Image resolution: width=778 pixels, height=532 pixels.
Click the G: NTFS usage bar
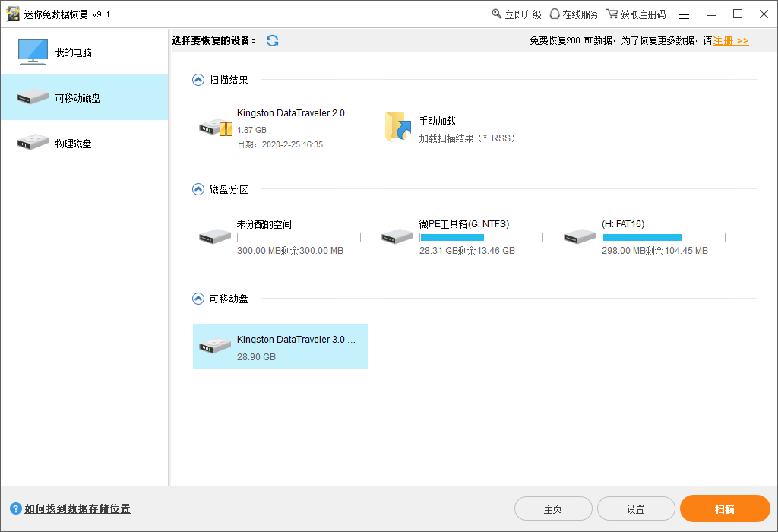[x=481, y=238]
